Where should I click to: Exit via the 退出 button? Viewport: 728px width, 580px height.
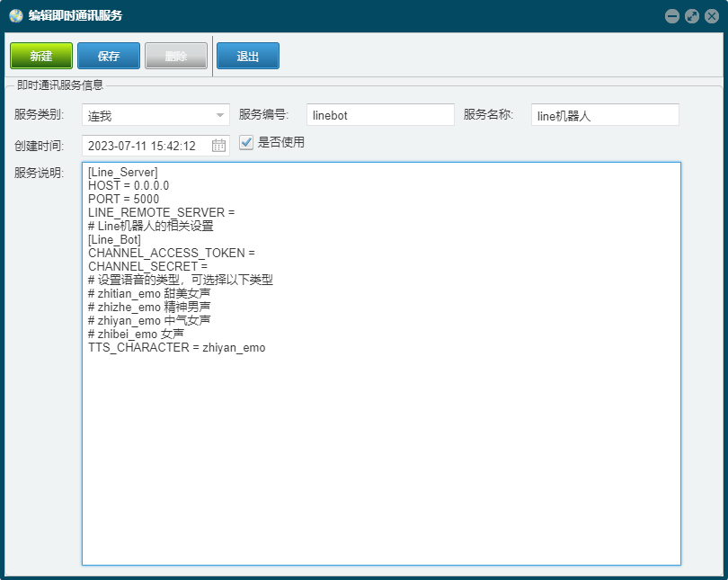tap(248, 56)
